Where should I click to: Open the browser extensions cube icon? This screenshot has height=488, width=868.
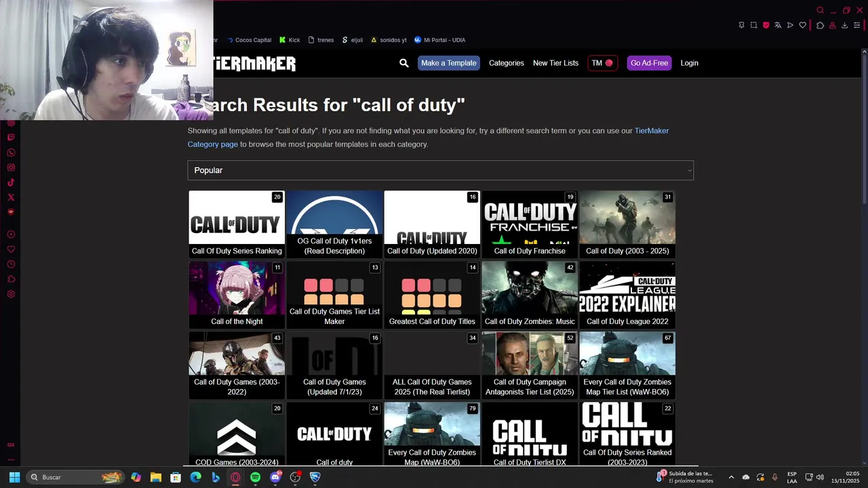[820, 25]
